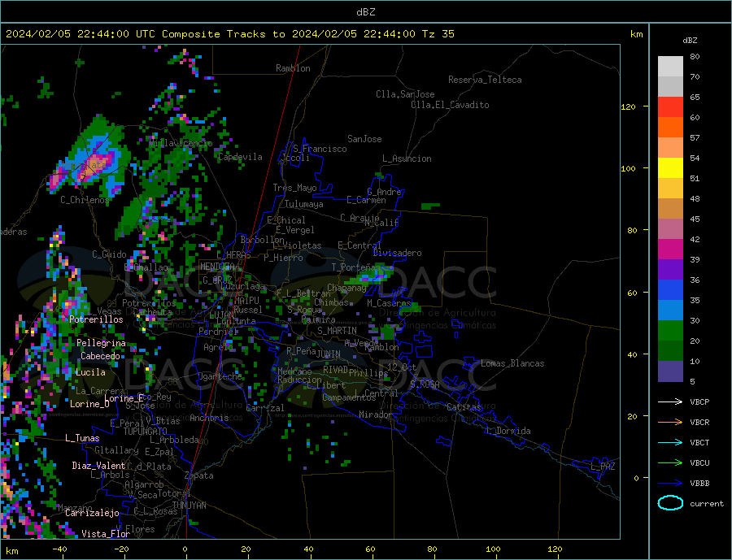Click the Cabecedo label

100,356
